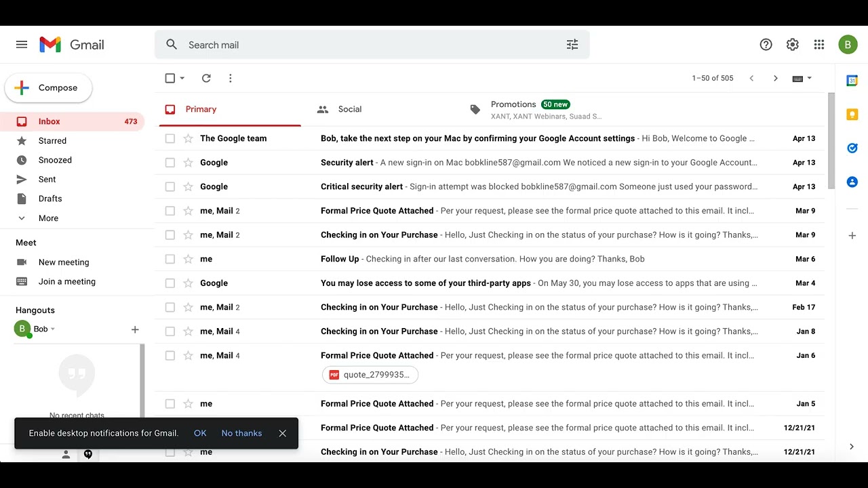Switch to the Primary tab
Screen dimensions: 868x488
[x=231, y=109]
